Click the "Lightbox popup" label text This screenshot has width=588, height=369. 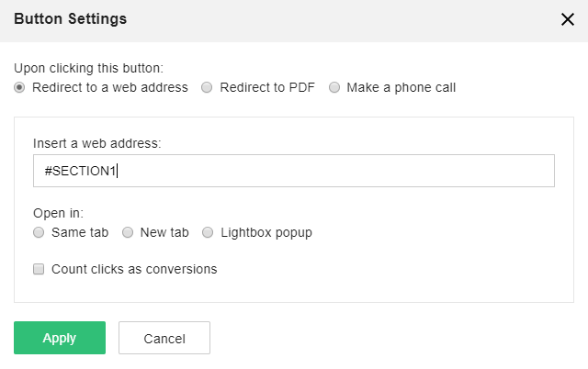266,233
